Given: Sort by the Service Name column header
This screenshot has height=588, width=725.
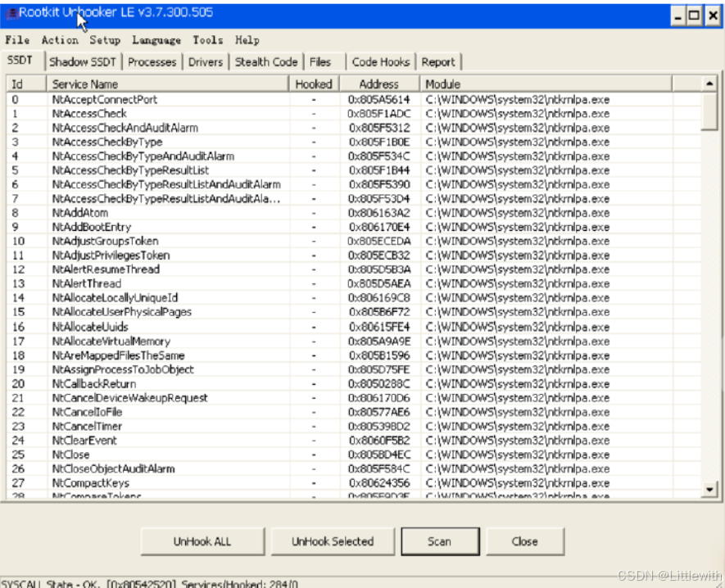Looking at the screenshot, I should (167, 84).
